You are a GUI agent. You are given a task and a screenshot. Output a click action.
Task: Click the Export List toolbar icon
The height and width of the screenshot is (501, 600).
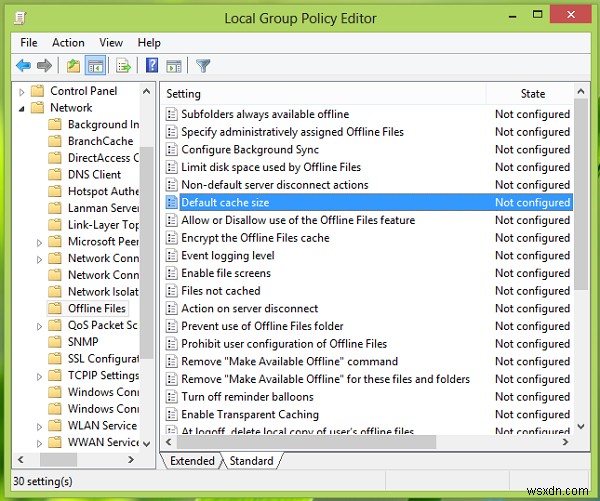click(x=123, y=66)
